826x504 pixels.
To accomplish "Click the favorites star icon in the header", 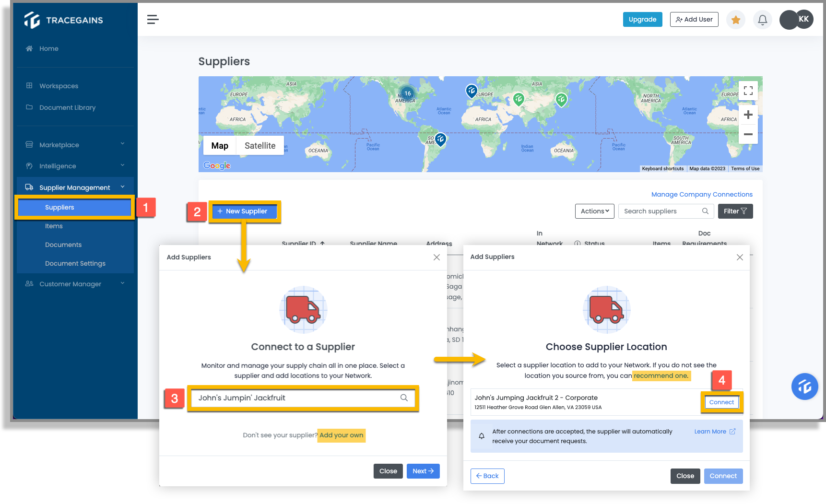I will coord(735,19).
